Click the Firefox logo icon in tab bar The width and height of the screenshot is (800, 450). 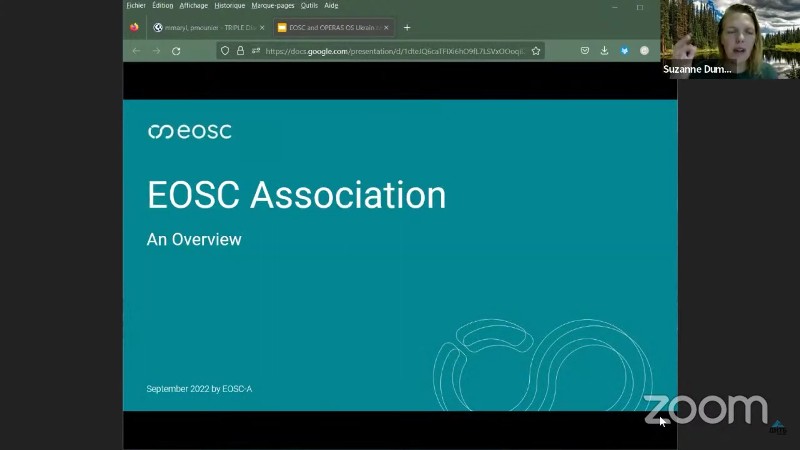[x=134, y=27]
